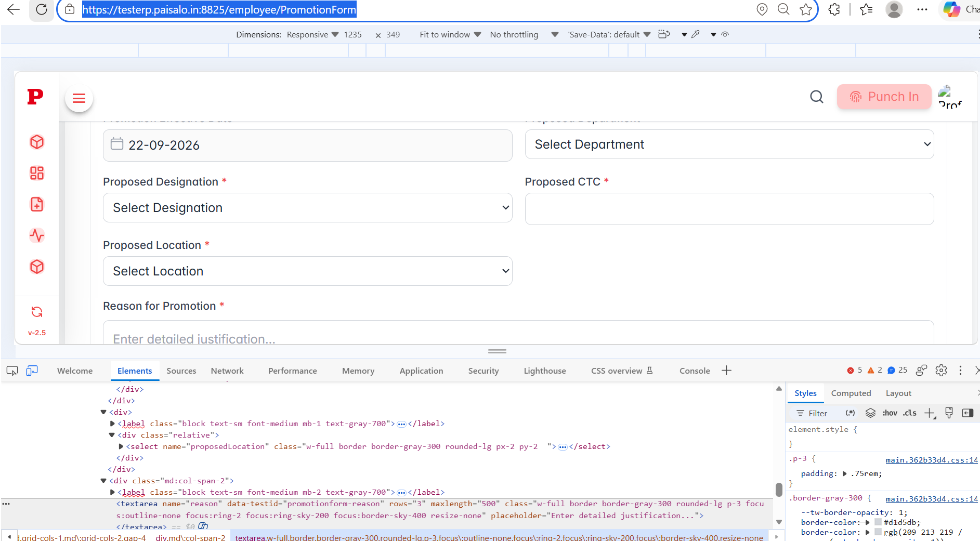980x541 pixels.
Task: Click the search magnifier icon in page header
Action: (817, 97)
